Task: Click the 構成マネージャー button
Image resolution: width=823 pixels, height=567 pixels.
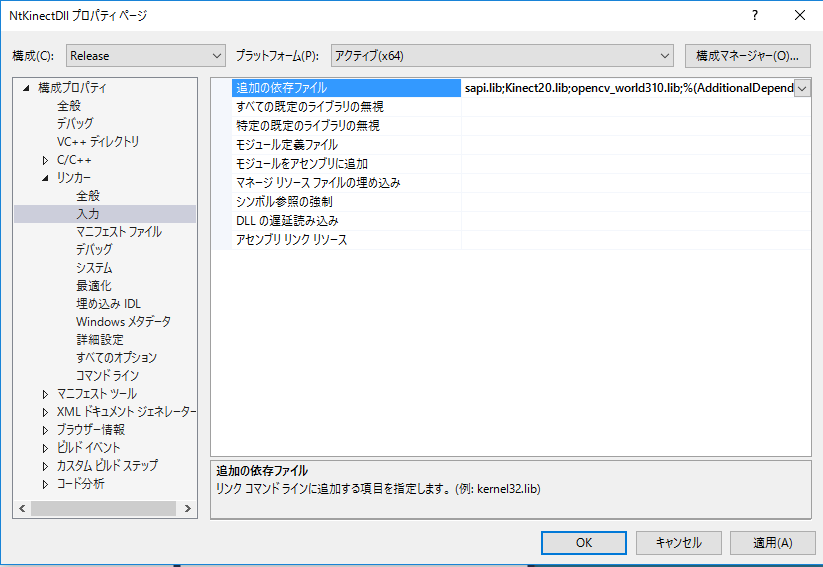Action: click(x=747, y=55)
